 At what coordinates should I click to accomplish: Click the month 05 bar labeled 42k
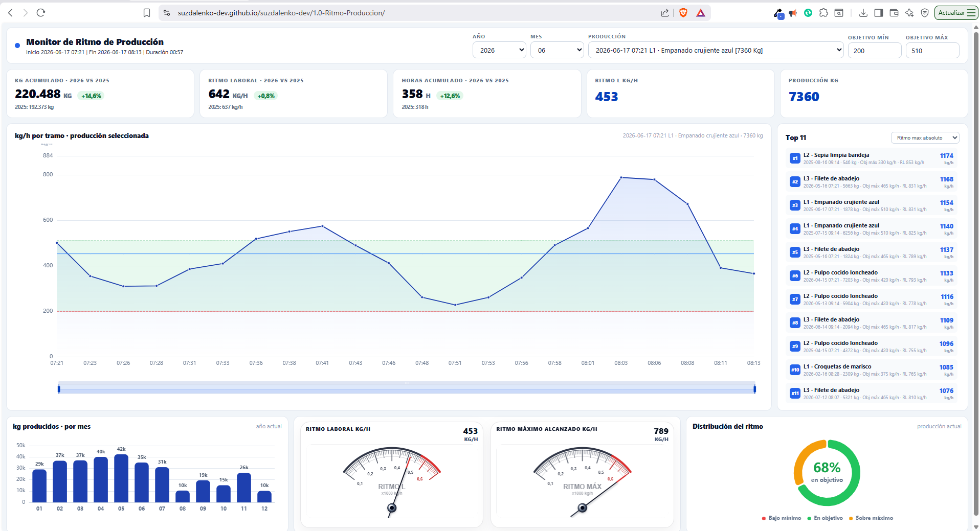coord(121,478)
